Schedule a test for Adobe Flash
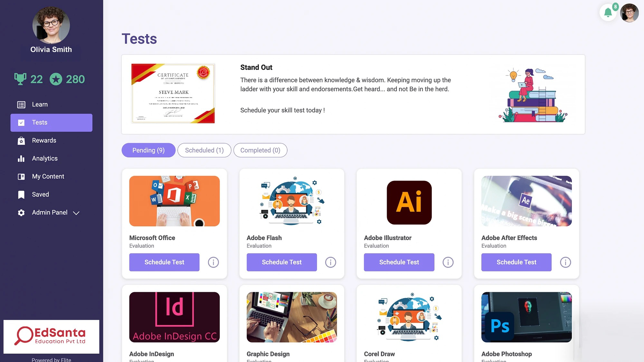This screenshot has height=362, width=644. (281, 262)
